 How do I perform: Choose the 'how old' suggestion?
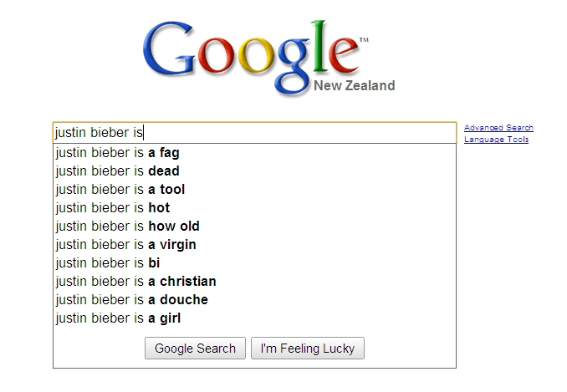[x=127, y=227]
